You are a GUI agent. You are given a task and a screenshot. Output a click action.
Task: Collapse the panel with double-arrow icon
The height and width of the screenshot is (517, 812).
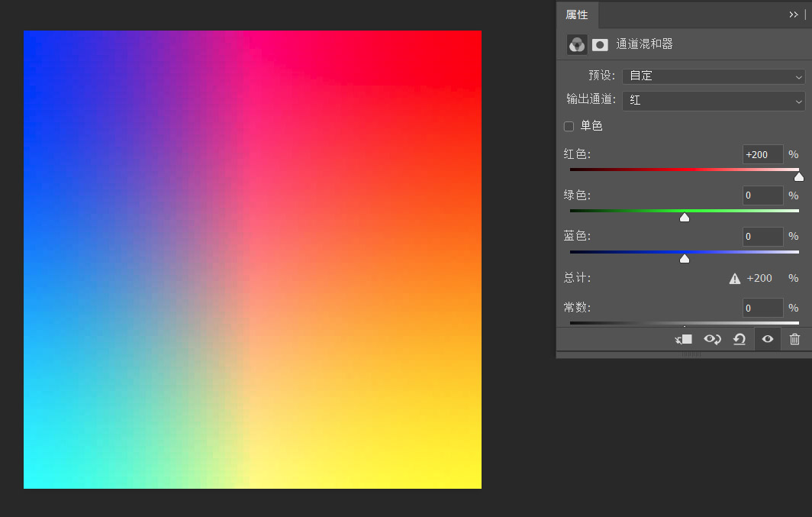794,15
